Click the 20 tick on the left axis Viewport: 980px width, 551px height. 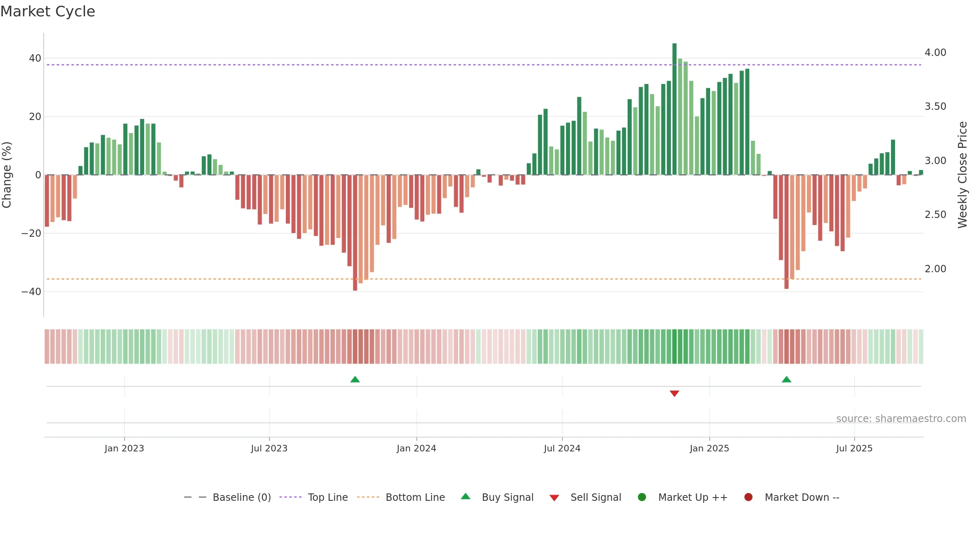coord(35,117)
